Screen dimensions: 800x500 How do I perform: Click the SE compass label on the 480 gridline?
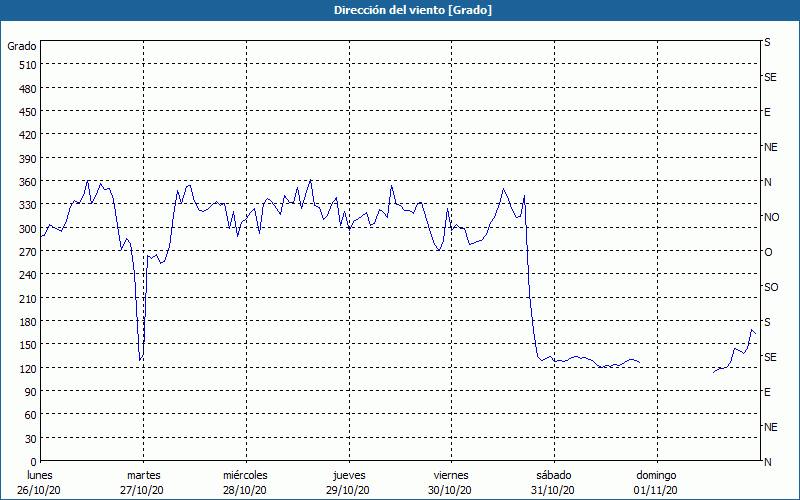pyautogui.click(x=770, y=77)
